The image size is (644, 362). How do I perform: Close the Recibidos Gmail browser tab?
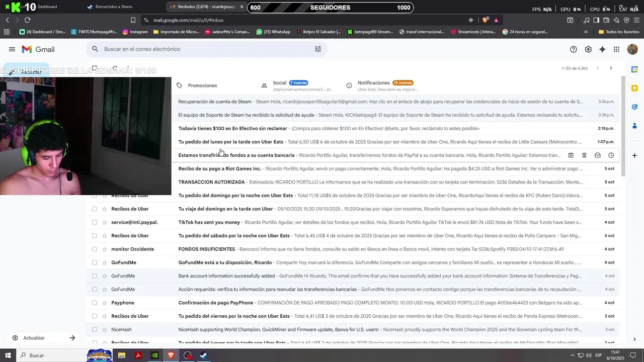tap(242, 7)
